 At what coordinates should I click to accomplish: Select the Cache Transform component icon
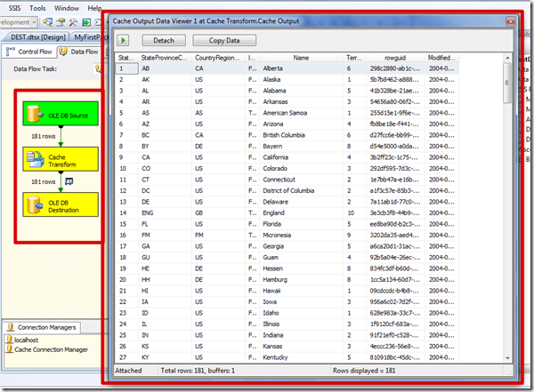[x=36, y=160]
